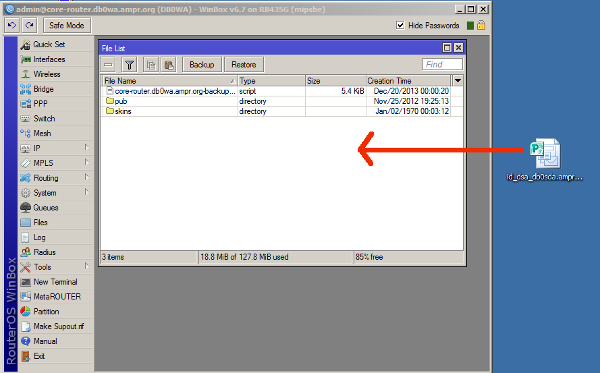This screenshot has width=600, height=373.
Task: Open the column selector dropdown in File List
Action: click(x=458, y=81)
